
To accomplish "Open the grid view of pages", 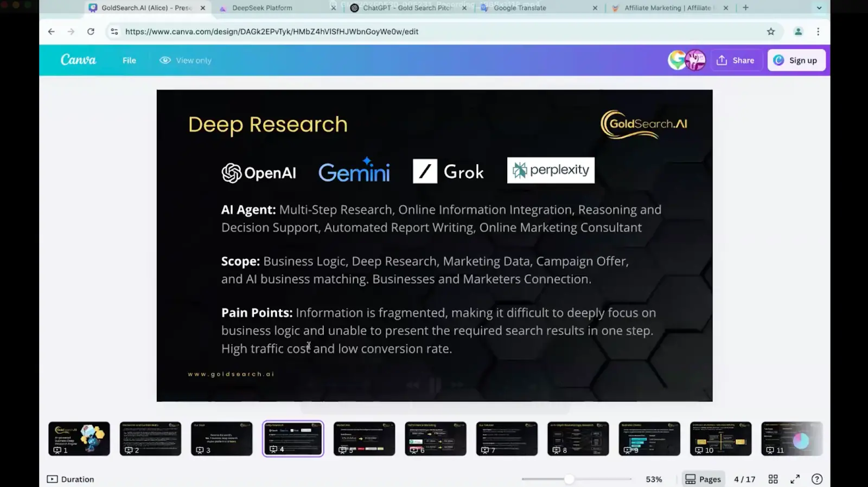I will (773, 479).
